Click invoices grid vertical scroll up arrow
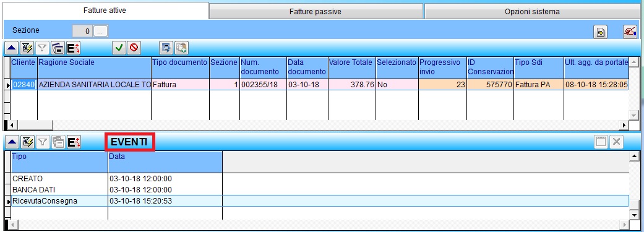 pos(633,62)
